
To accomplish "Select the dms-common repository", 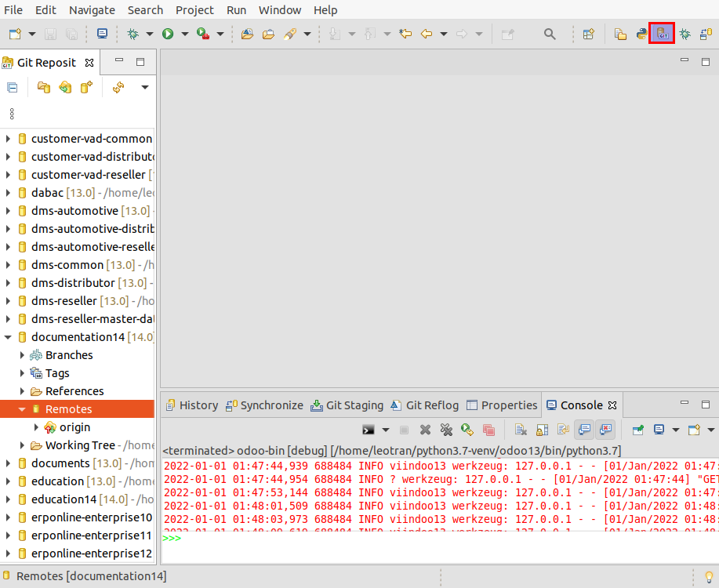I will tap(67, 265).
